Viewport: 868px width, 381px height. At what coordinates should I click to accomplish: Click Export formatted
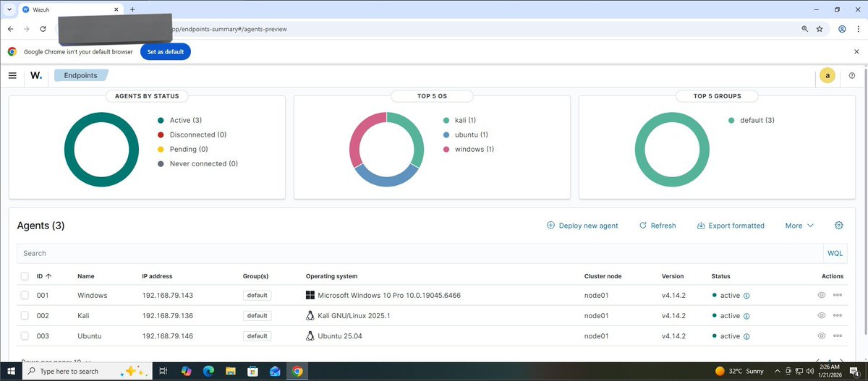(x=731, y=226)
